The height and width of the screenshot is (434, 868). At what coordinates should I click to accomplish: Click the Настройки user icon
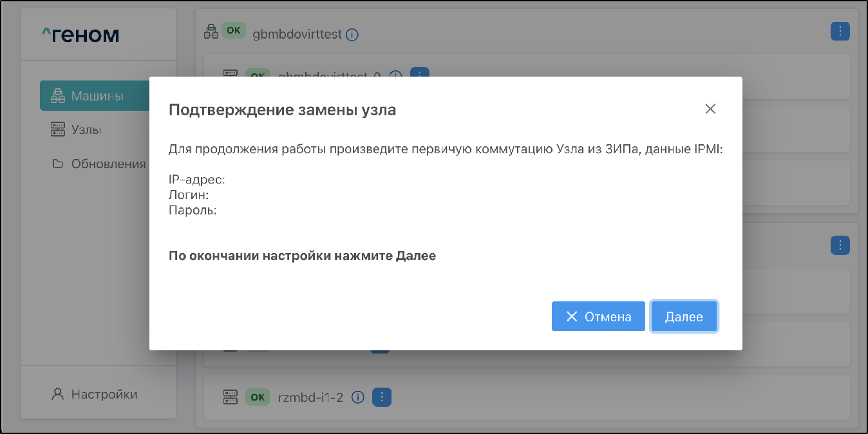pos(58,394)
